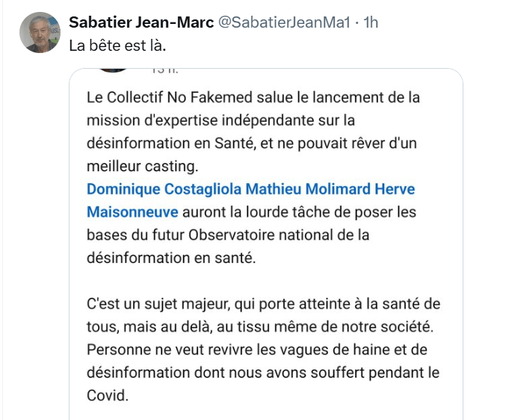Viewport: 509px width, 420px height.
Task: Select the Maisonneuve mention link
Action: [132, 212]
